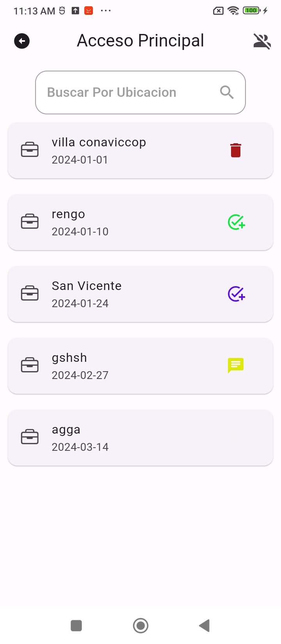Open the villa conaviccop list item
The image size is (281, 644).
tap(129, 151)
